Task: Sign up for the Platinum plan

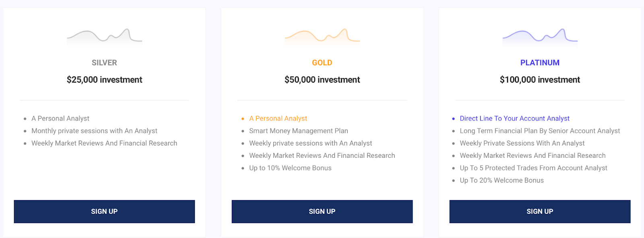Action: pos(540,211)
